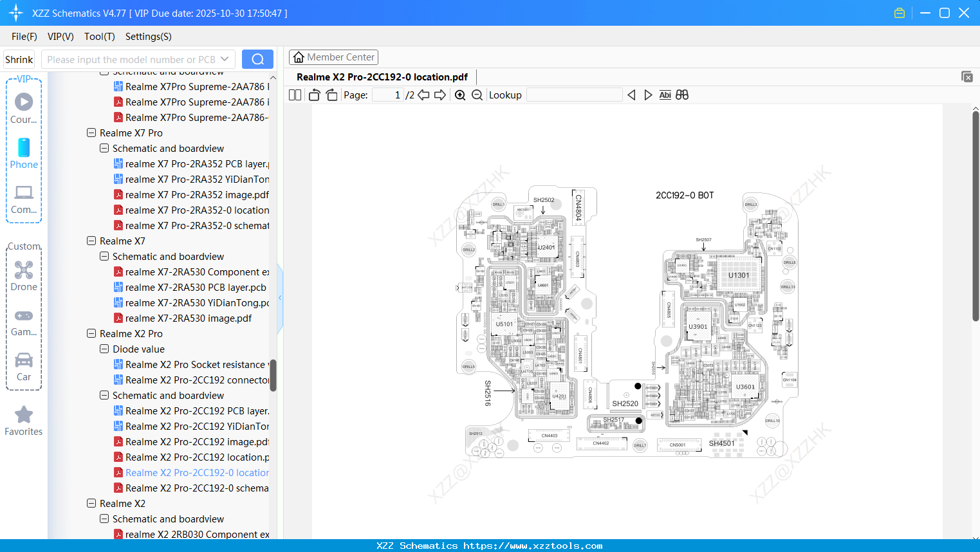
Task: Open the Tool(T) menu
Action: [99, 37]
